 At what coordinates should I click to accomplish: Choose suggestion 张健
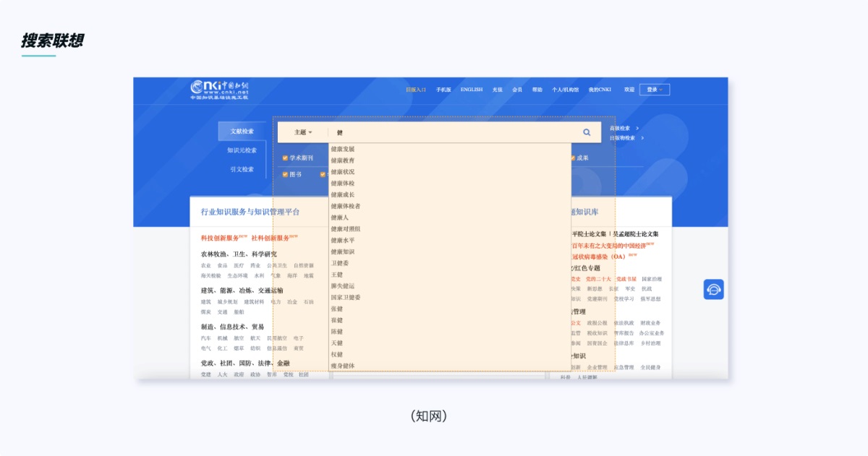(x=337, y=309)
